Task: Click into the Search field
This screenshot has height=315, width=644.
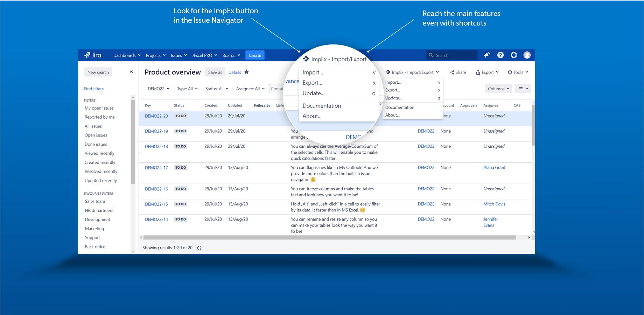Action: tap(451, 55)
